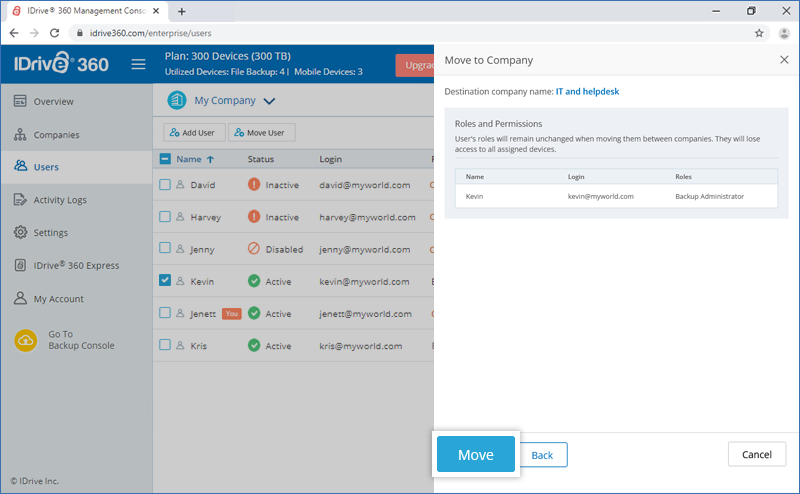800x494 pixels.
Task: Reload the page with refresh icon
Action: point(55,33)
